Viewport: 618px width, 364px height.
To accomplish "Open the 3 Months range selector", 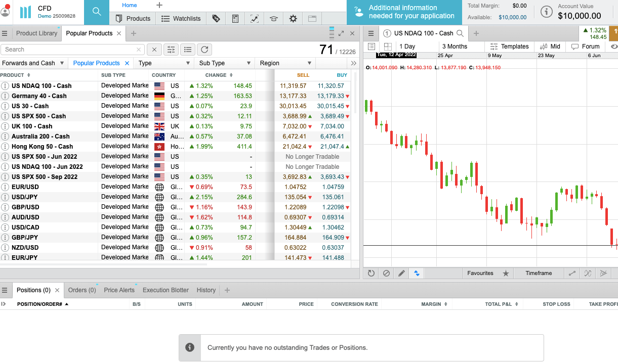I will pos(455,47).
